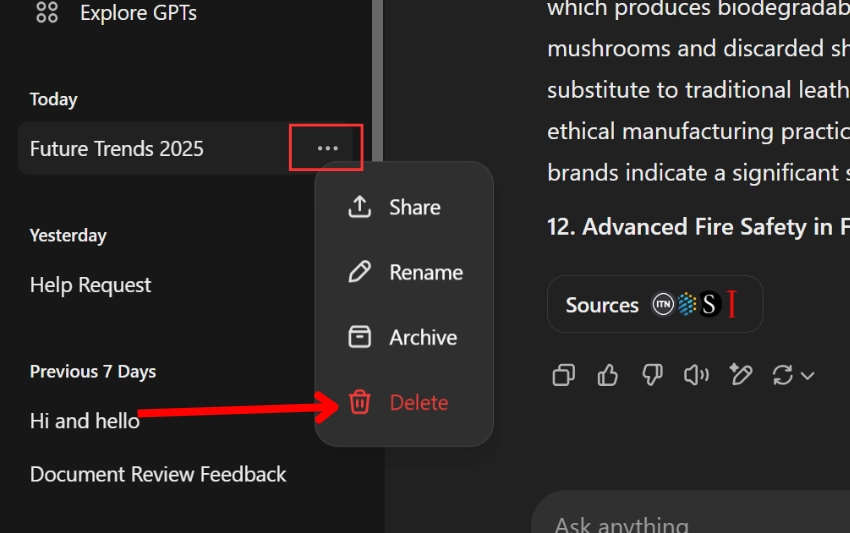Give the response a thumbs down

pyautogui.click(x=652, y=375)
